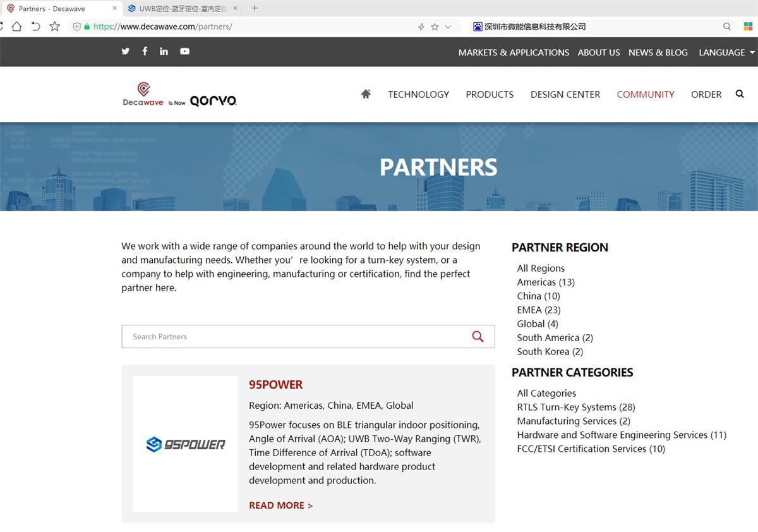Visit the YouTube channel icon
The height and width of the screenshot is (532, 758).
tap(184, 51)
